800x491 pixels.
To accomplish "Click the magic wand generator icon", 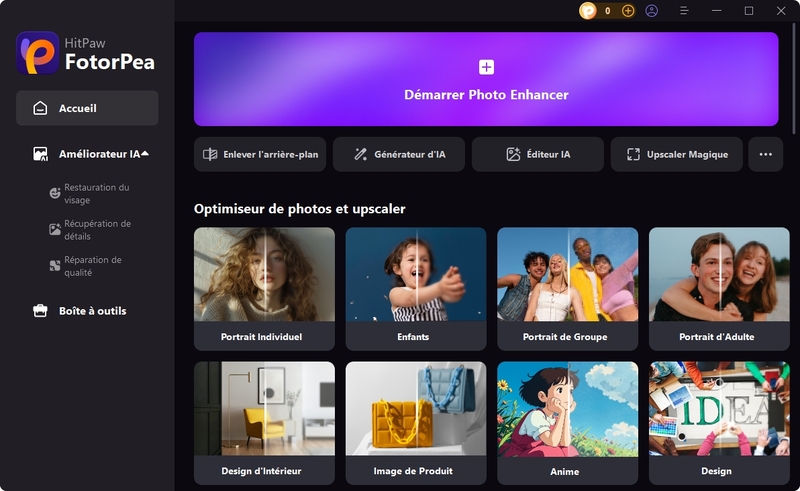I will tap(361, 154).
